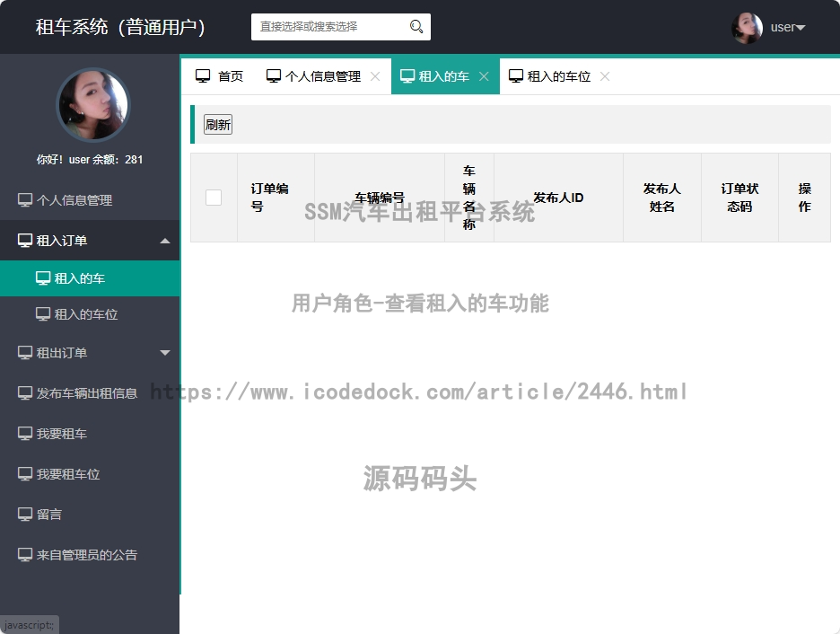Focus the top search input field

341,27
